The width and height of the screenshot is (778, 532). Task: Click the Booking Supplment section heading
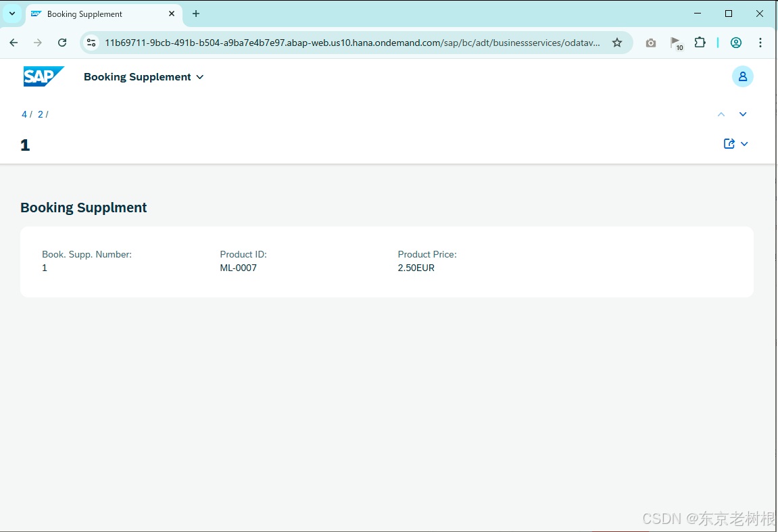click(x=83, y=208)
